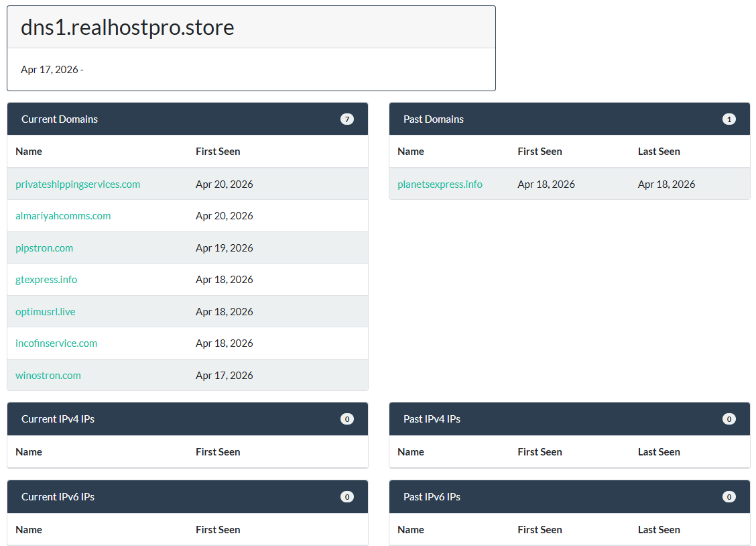This screenshot has height=546, width=756.
Task: Click the Apr 17, 2026 date text
Action: pyautogui.click(x=52, y=69)
